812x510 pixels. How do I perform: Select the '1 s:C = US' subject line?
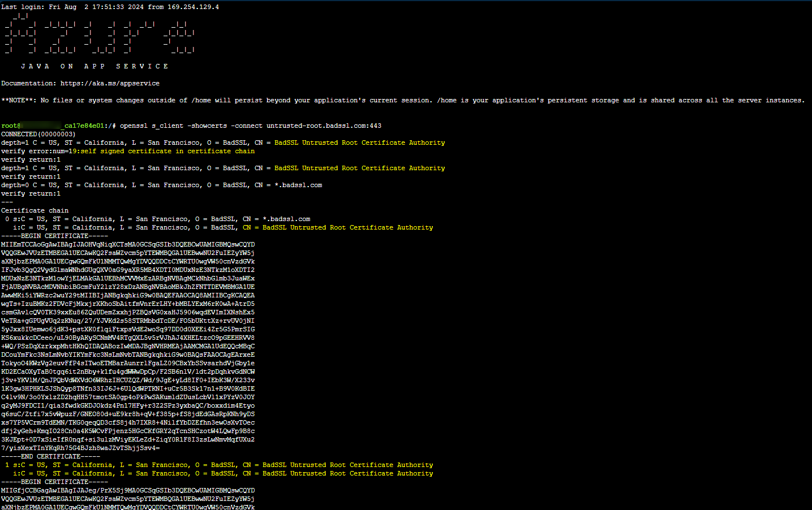click(x=219, y=465)
